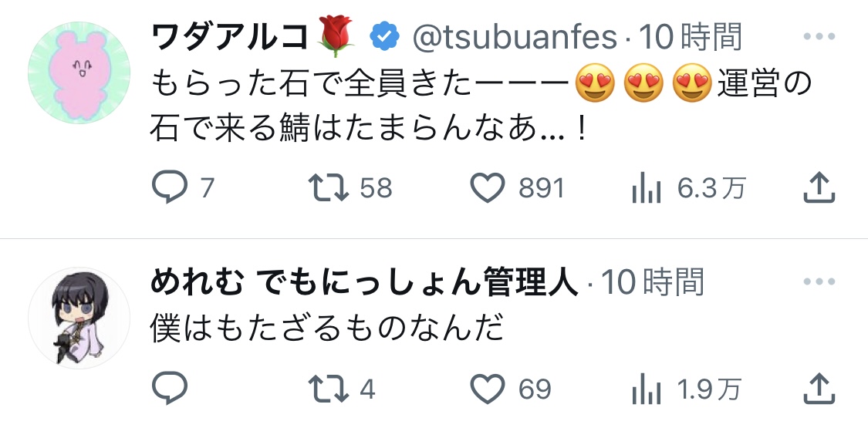Repost めれむ's post with 4 reposts
Image resolution: width=868 pixels, height=438 pixels.
pyautogui.click(x=329, y=389)
